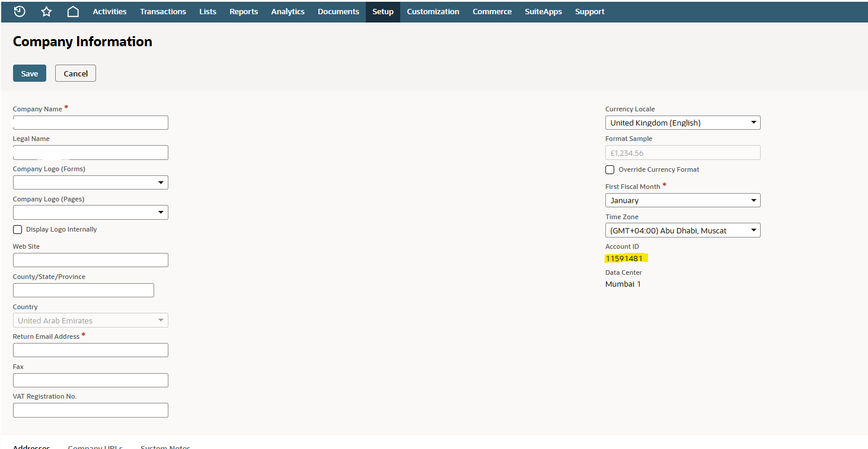Open the Transactions menu
The image size is (868, 449).
pyautogui.click(x=163, y=11)
